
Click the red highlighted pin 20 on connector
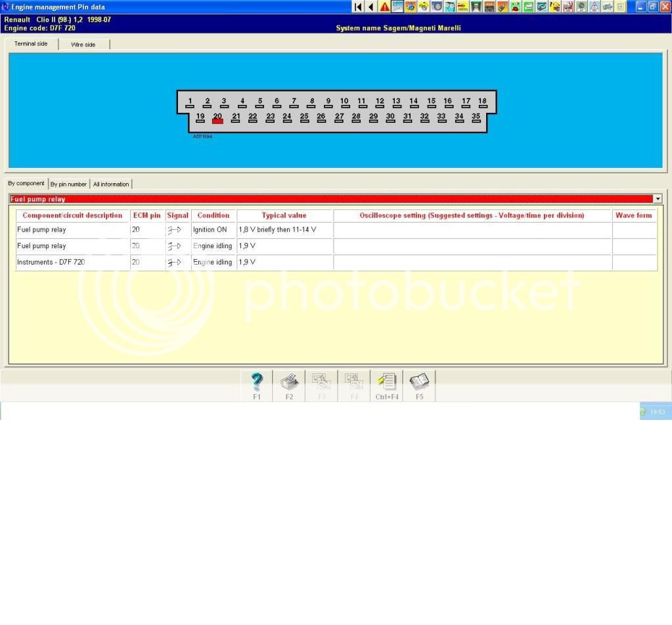click(x=217, y=118)
